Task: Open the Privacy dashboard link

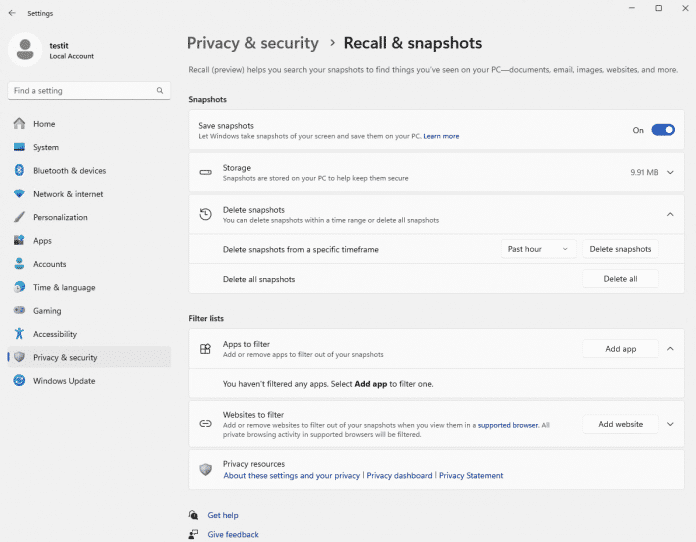Action: 399,476
